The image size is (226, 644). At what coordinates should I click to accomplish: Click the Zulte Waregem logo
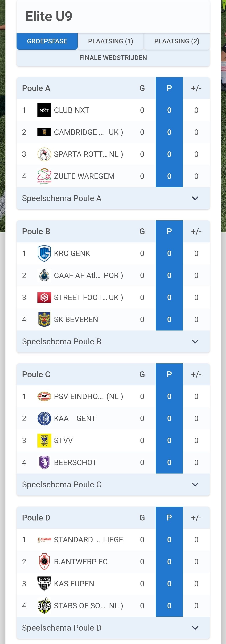[x=44, y=176]
